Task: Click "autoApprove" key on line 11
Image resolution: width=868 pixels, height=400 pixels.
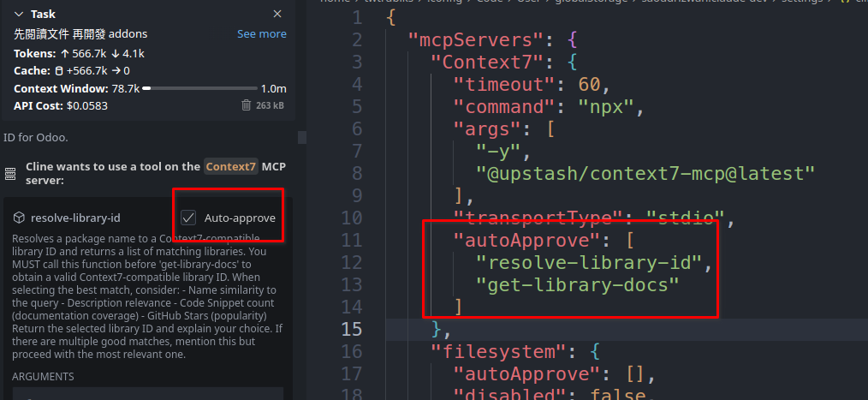Action: pyautogui.click(x=527, y=240)
